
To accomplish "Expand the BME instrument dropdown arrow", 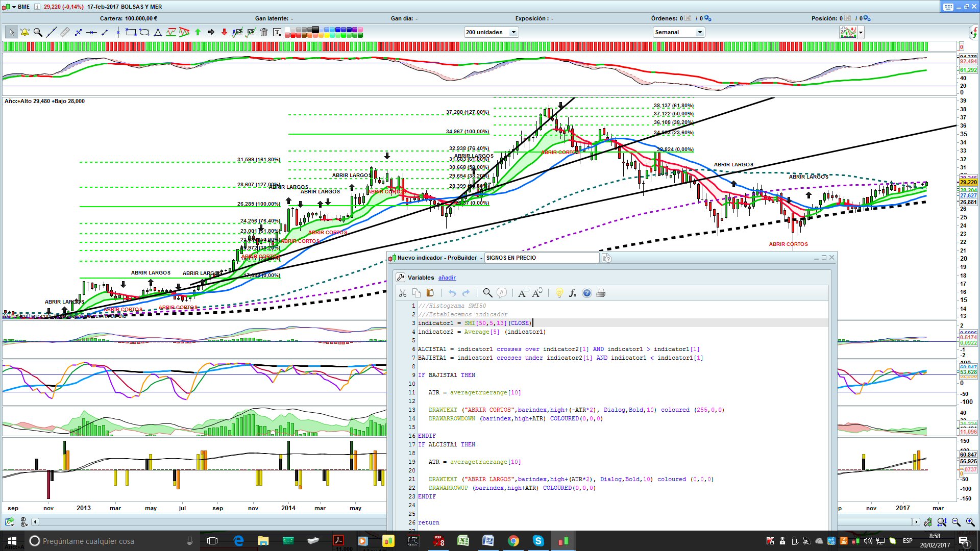I will pos(14,7).
